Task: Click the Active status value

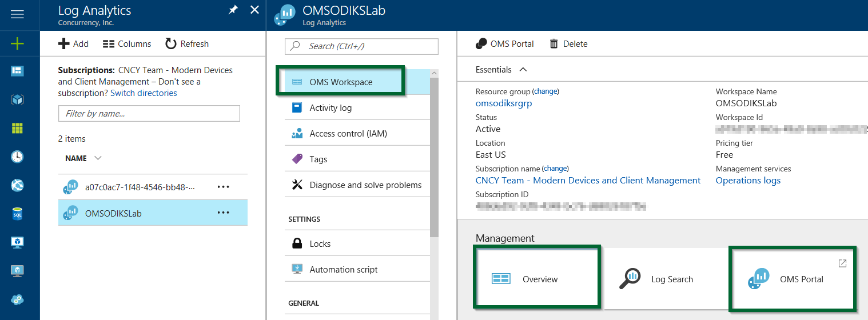Action: click(488, 129)
